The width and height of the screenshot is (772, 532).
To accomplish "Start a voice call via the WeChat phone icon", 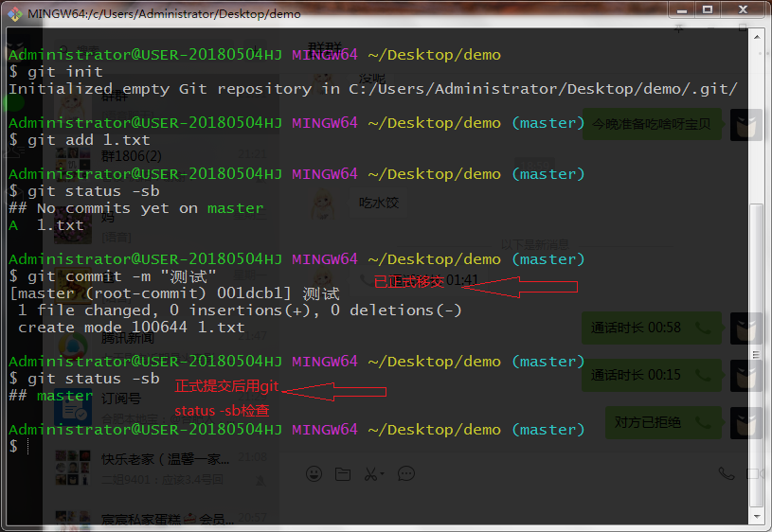I will (x=727, y=473).
